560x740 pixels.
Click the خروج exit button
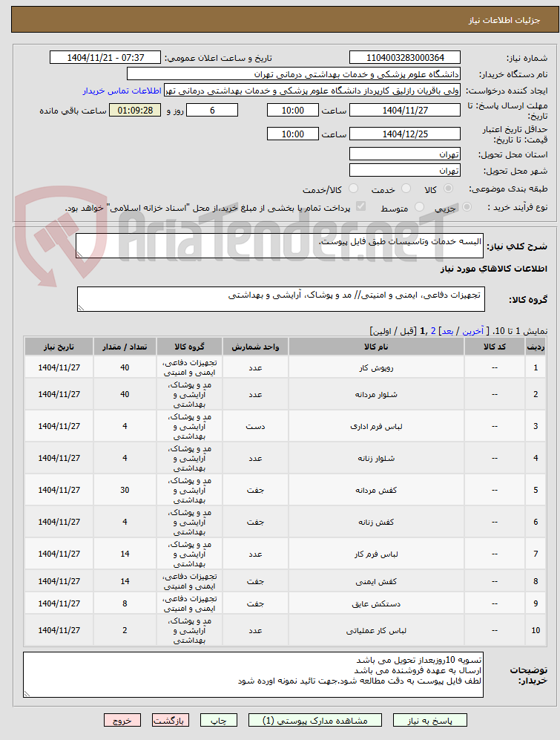tap(122, 720)
